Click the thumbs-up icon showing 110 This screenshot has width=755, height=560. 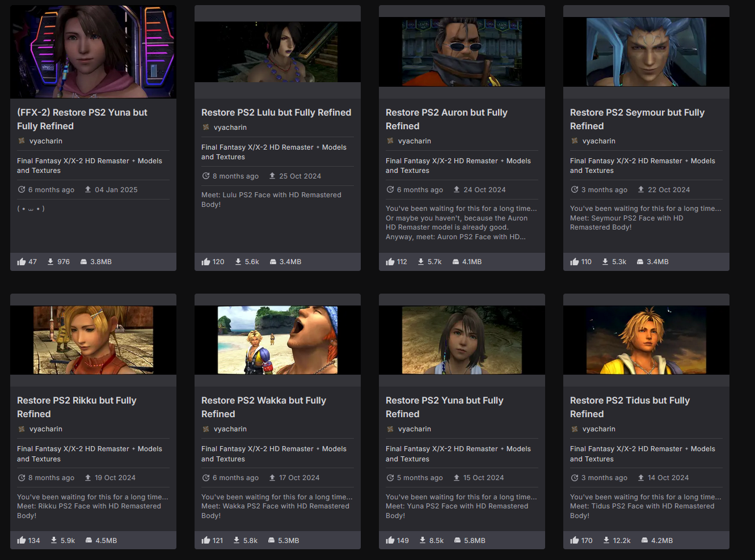[x=575, y=262]
